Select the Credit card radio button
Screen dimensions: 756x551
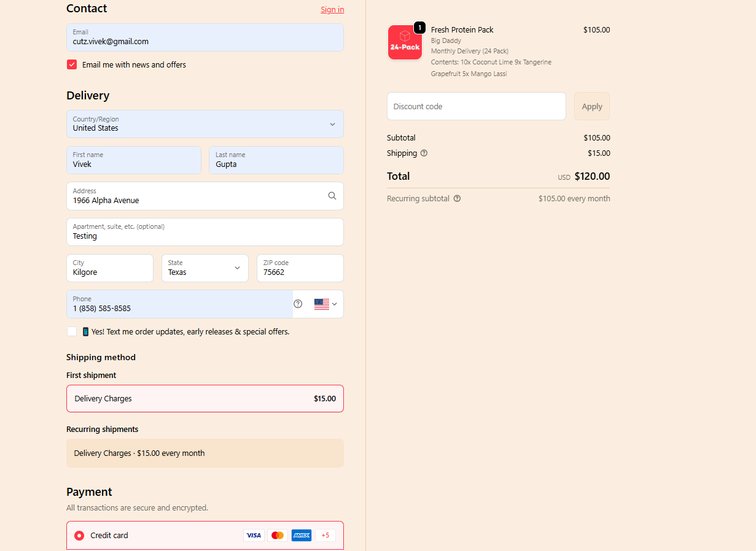pos(79,536)
